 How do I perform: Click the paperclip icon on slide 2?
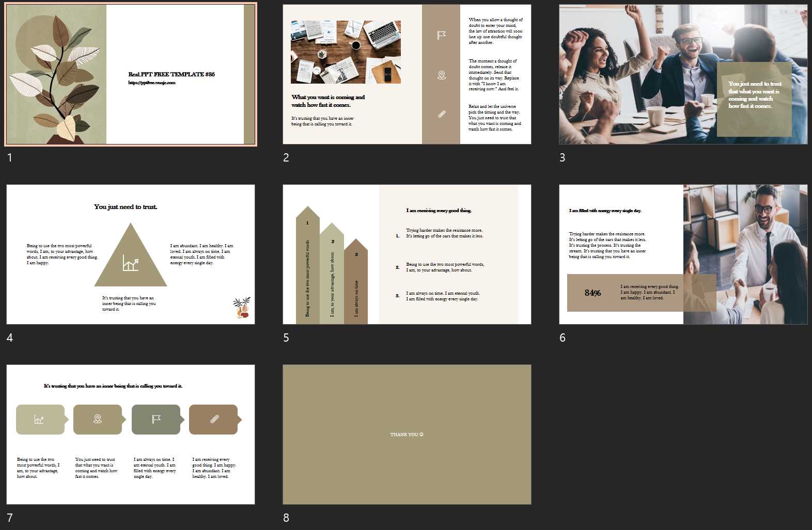442,114
